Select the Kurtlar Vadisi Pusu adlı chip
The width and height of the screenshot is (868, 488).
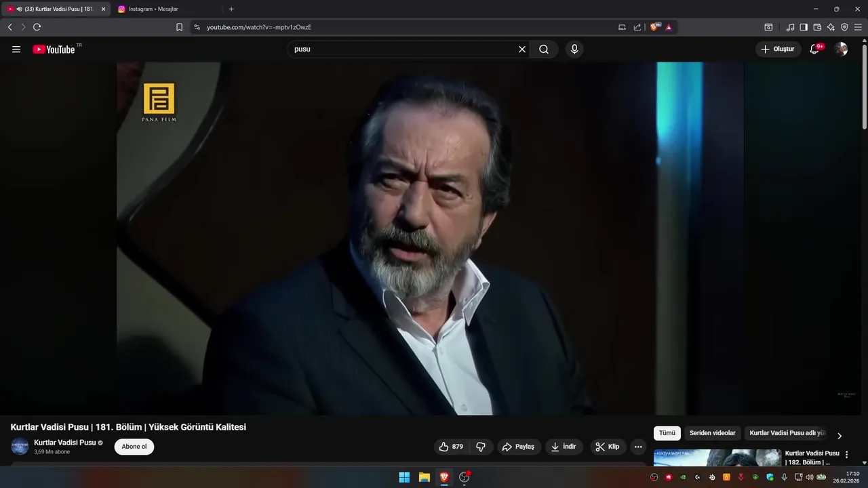point(787,433)
